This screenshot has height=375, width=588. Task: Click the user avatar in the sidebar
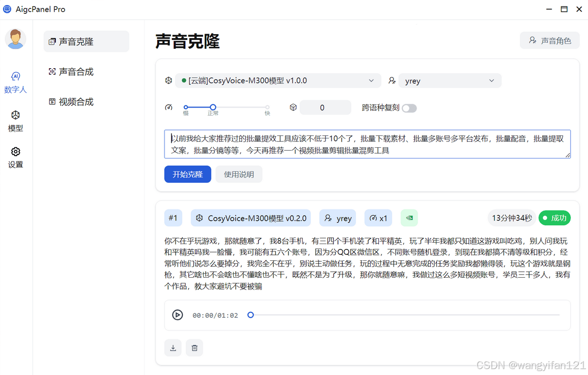pos(15,39)
